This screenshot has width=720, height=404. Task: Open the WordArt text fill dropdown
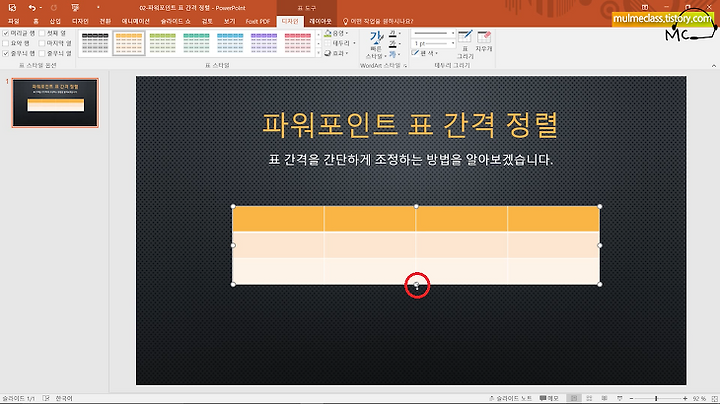click(394, 34)
